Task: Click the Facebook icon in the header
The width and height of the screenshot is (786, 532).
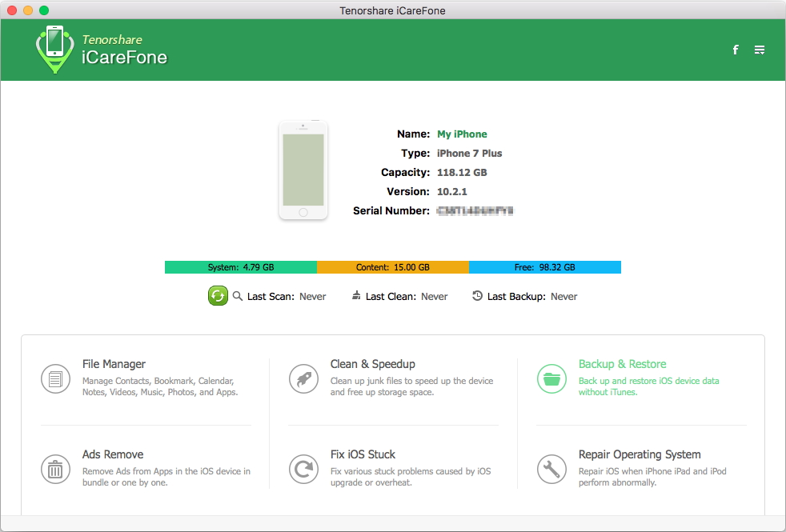Action: coord(735,50)
